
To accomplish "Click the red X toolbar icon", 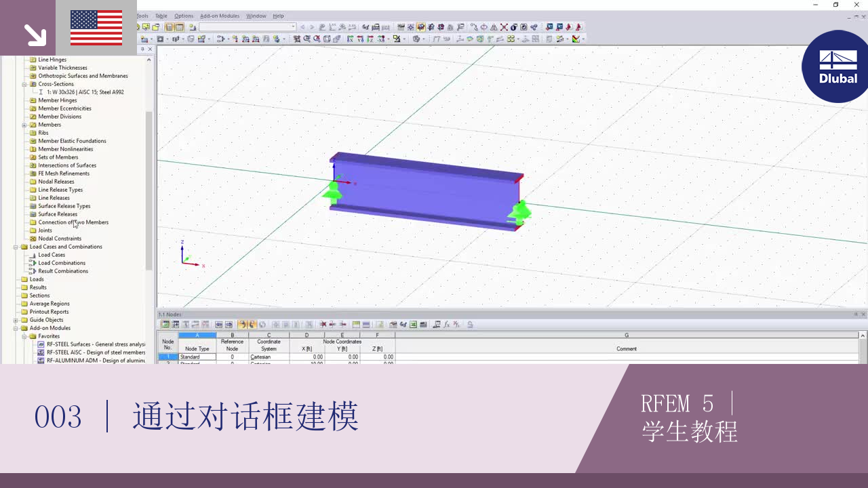I will click(x=504, y=27).
